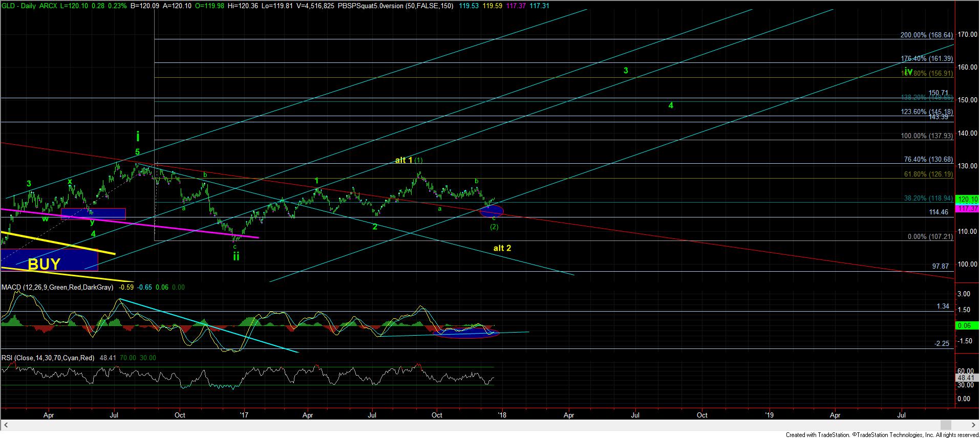Click the MACD histogram value tag '0.06'
This screenshot has height=438, width=980.
point(967,325)
